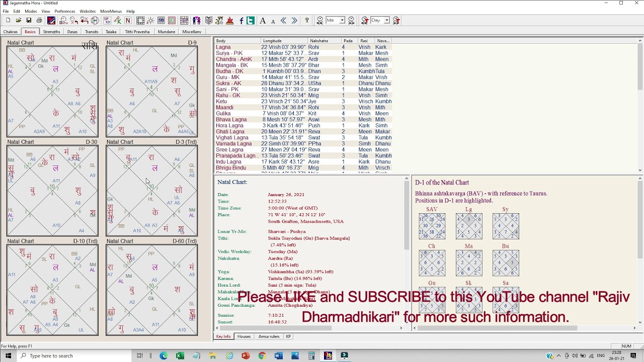Select the Mangala - BK row
644x362 pixels.
coord(303,65)
